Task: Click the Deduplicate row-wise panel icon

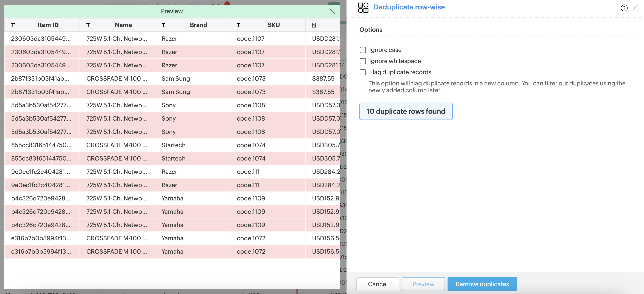Action: click(363, 8)
